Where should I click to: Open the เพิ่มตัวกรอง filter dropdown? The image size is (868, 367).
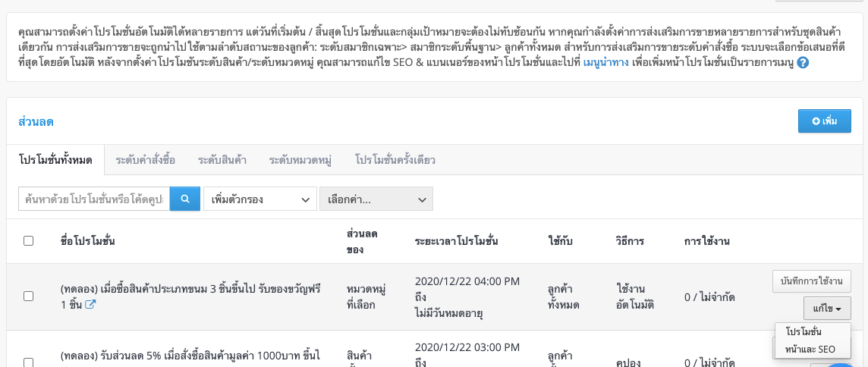click(260, 199)
